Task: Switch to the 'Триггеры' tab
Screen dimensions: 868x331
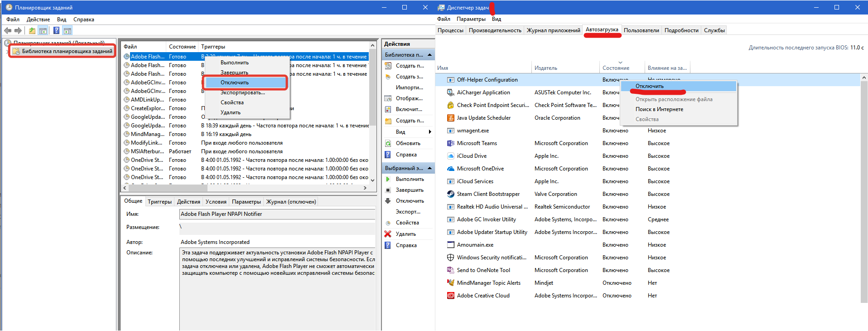Action: 159,202
